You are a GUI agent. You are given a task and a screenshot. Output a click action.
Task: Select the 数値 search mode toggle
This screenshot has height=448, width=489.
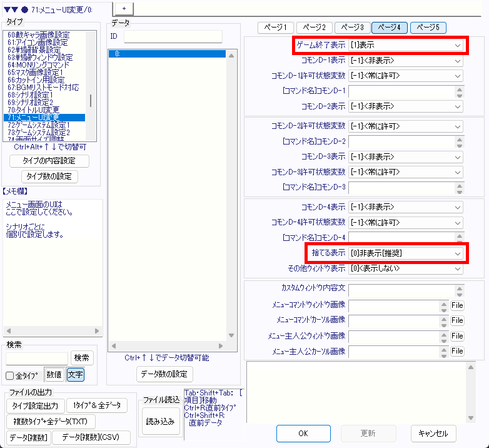click(54, 375)
